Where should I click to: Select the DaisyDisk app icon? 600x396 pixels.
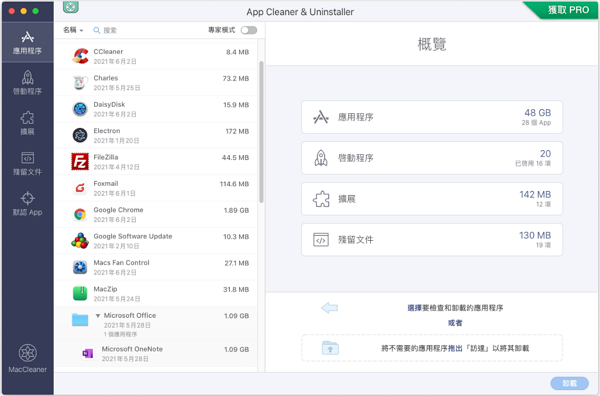(x=80, y=109)
